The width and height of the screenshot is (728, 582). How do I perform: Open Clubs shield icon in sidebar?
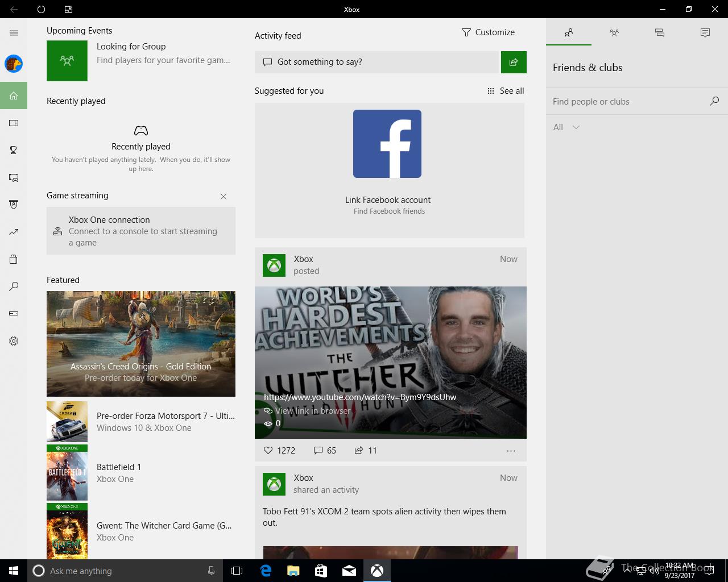14,205
